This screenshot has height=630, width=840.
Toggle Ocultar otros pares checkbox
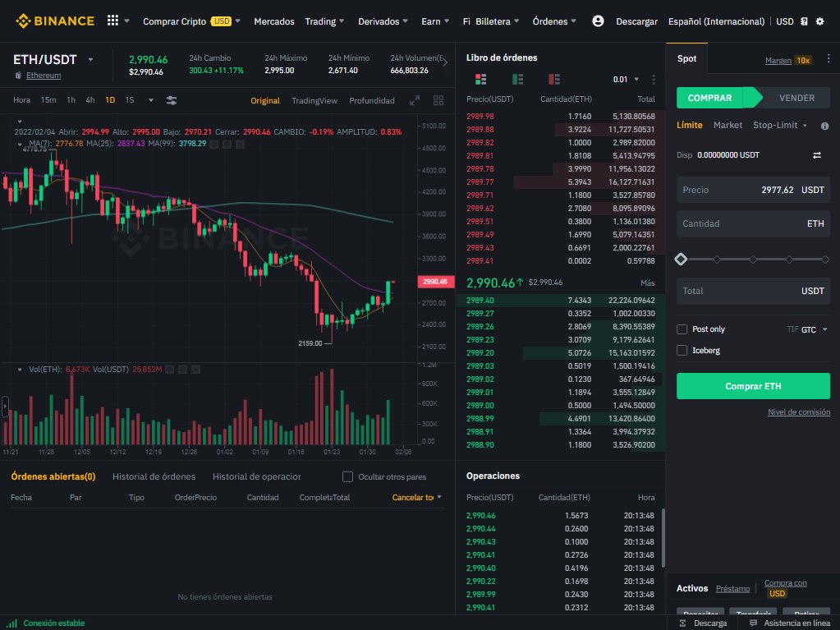[x=348, y=476]
